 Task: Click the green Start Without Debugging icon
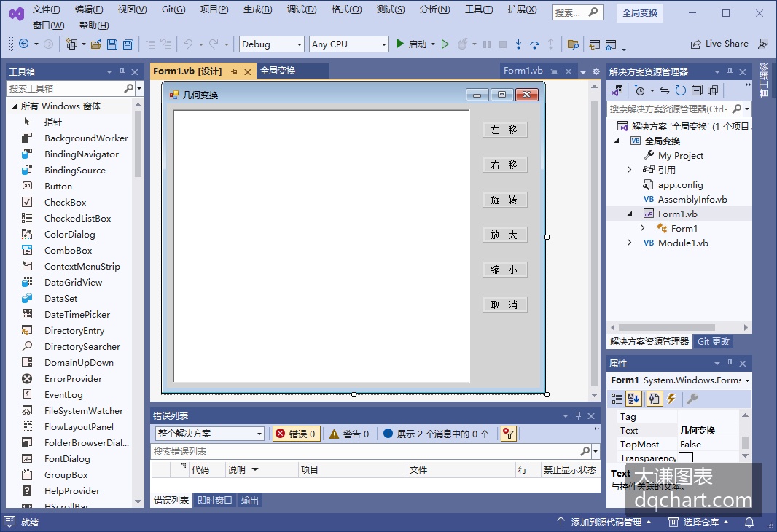pyautogui.click(x=445, y=44)
